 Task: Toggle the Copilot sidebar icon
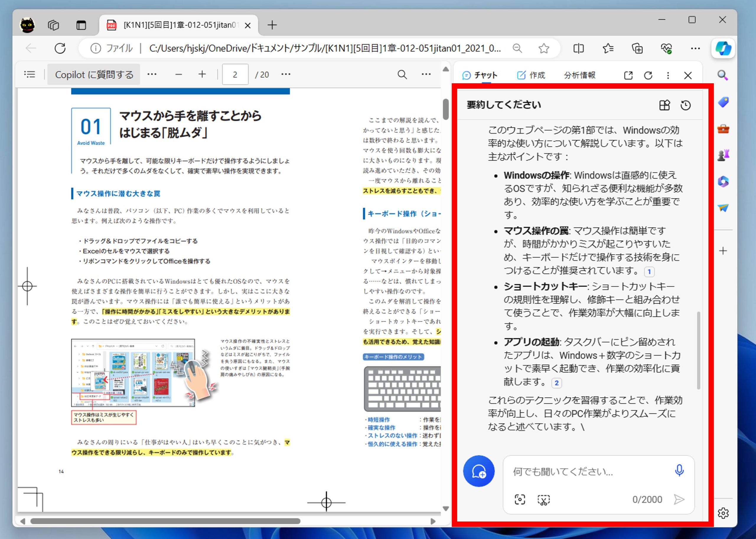coord(723,48)
